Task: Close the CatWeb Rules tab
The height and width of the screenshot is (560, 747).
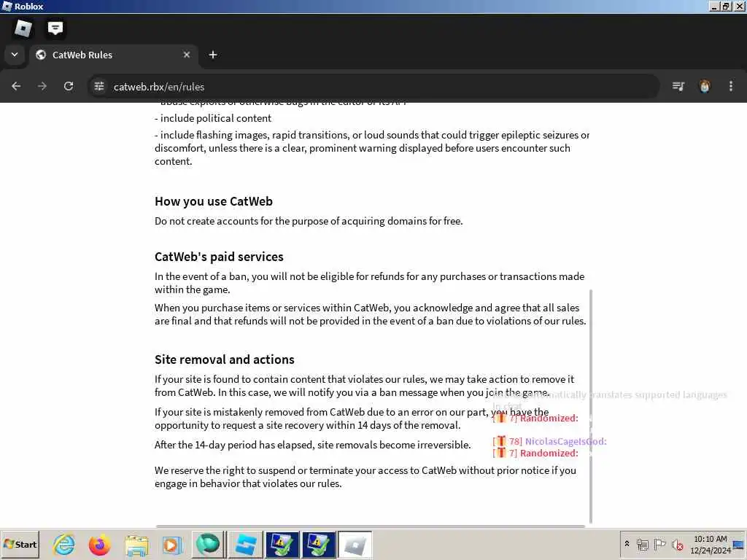Action: [x=187, y=55]
